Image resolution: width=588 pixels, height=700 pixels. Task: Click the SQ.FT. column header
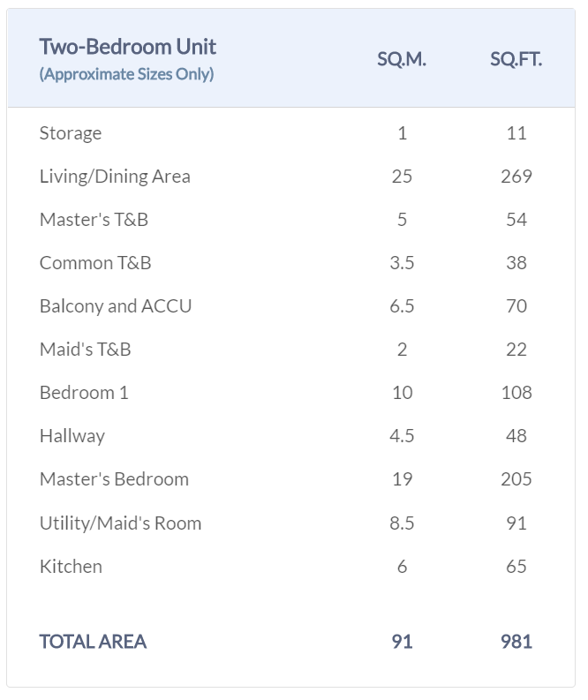[516, 60]
